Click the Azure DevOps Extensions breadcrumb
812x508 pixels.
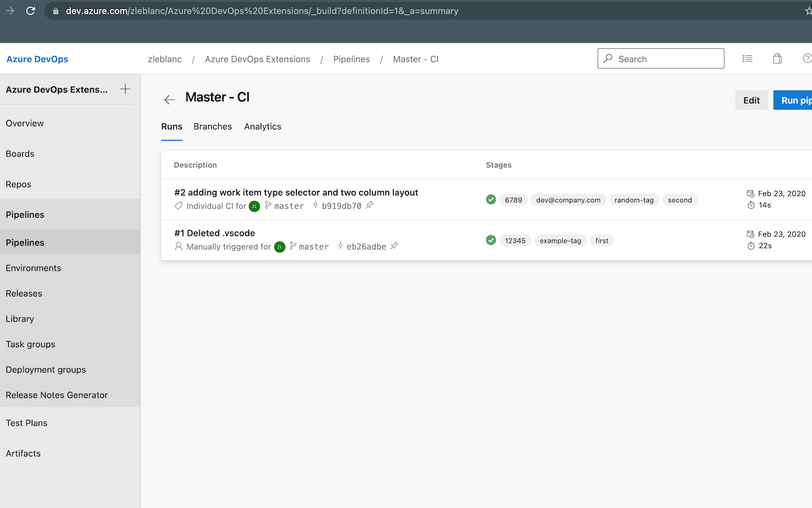click(258, 59)
